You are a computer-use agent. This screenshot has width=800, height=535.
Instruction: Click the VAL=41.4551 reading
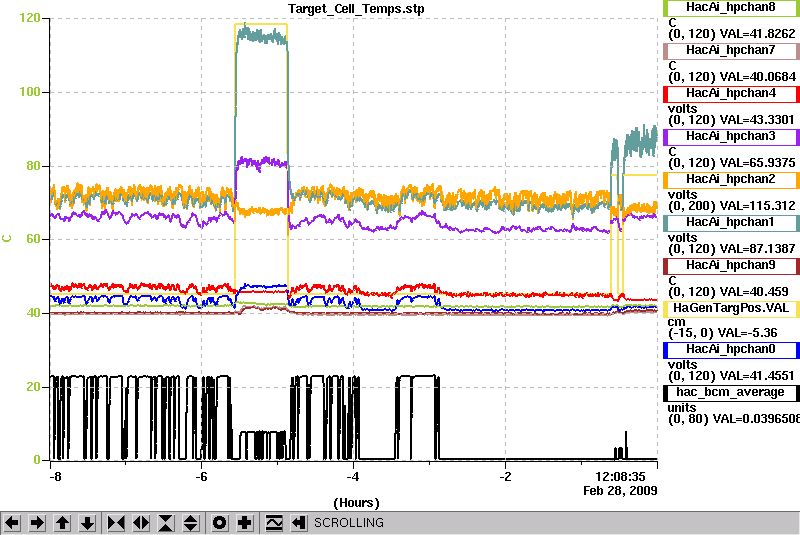[757, 376]
